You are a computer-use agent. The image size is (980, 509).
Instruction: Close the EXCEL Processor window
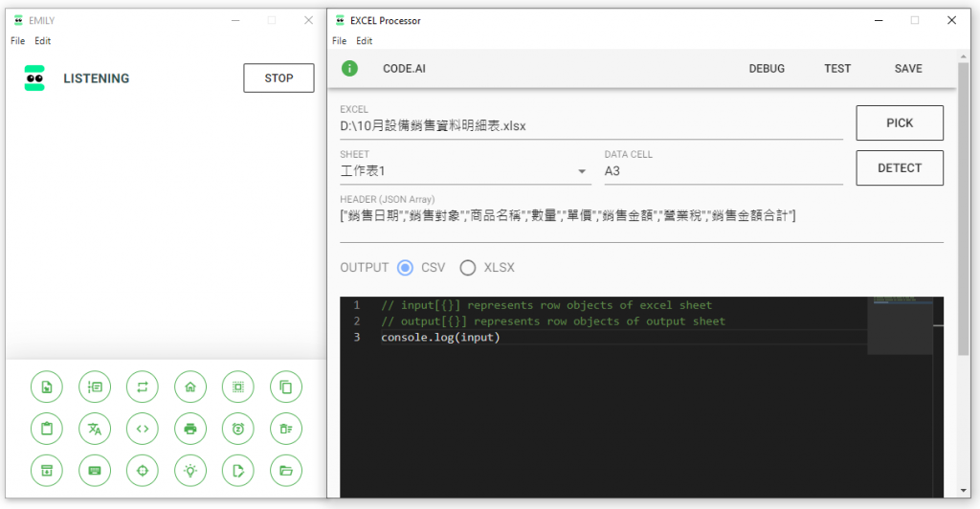click(951, 21)
